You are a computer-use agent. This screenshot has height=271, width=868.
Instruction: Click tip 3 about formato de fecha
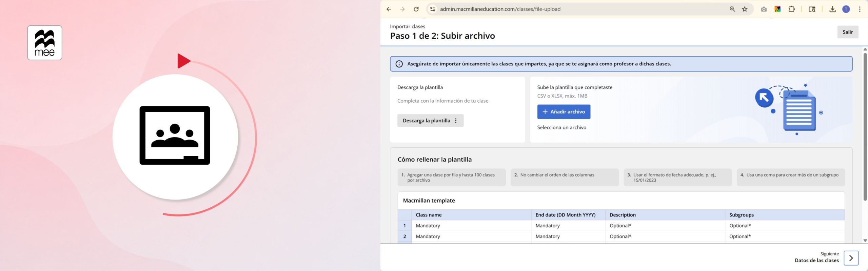(x=678, y=178)
